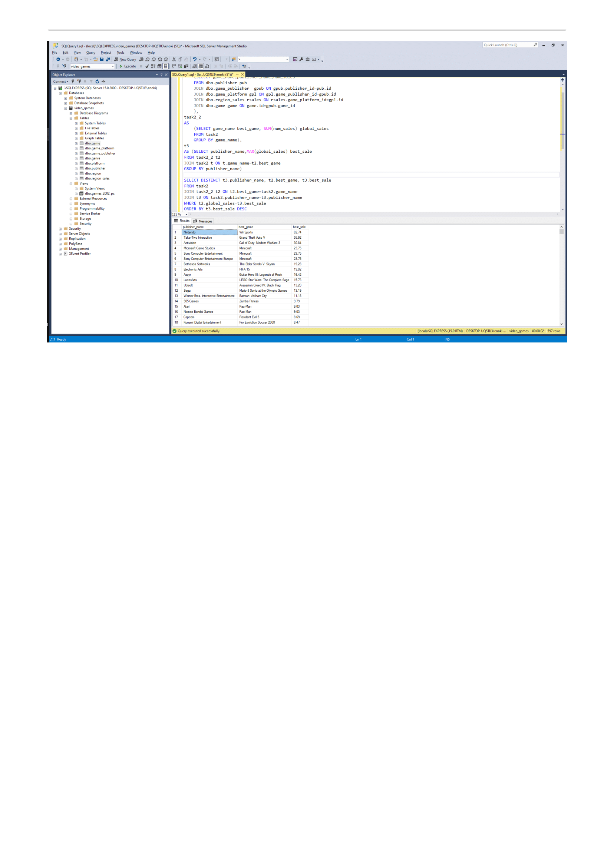Viewport: 614px width, 868px height.
Task: Click the Parse query checkmark icon
Action: coord(147,66)
